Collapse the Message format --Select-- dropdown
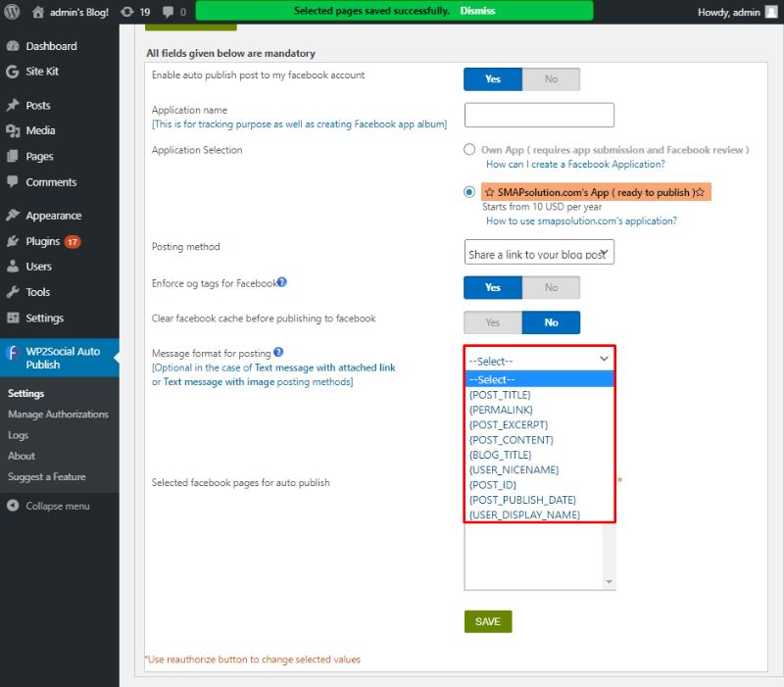Screen dimensions: 784x687 (540, 359)
